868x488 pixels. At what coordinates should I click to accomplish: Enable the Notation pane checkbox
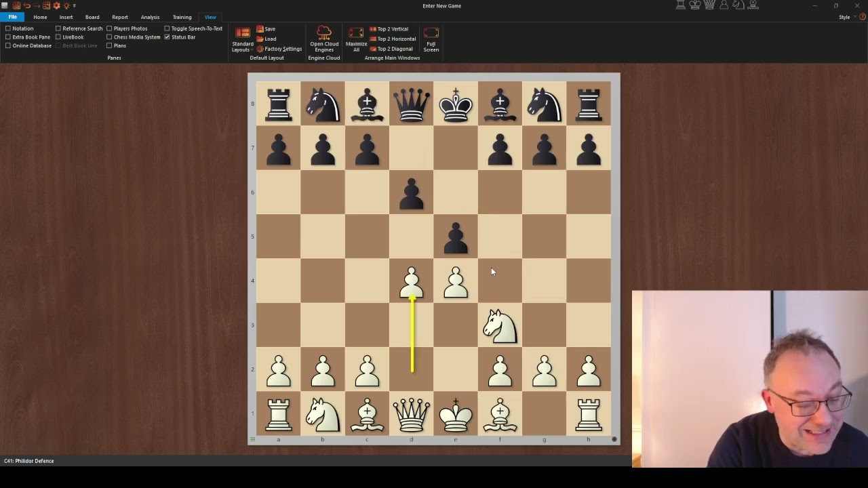tap(8, 28)
